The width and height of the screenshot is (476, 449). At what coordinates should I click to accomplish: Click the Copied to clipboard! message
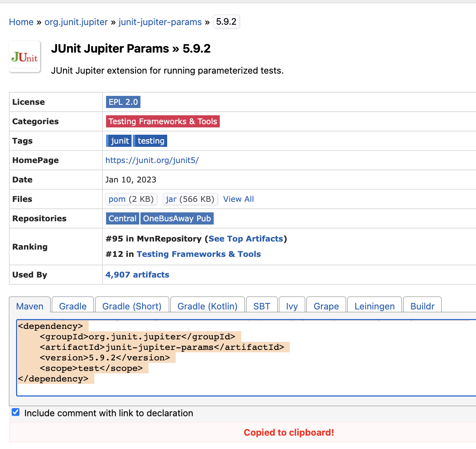(289, 432)
